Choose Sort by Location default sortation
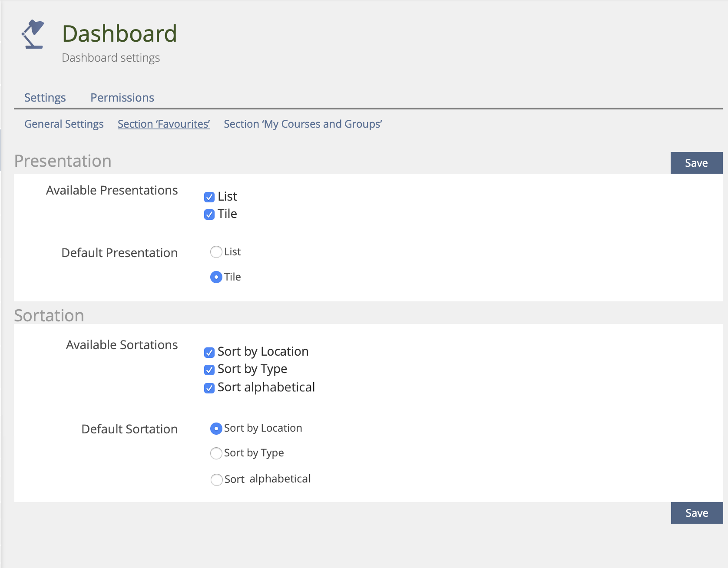The height and width of the screenshot is (568, 728). click(x=216, y=429)
